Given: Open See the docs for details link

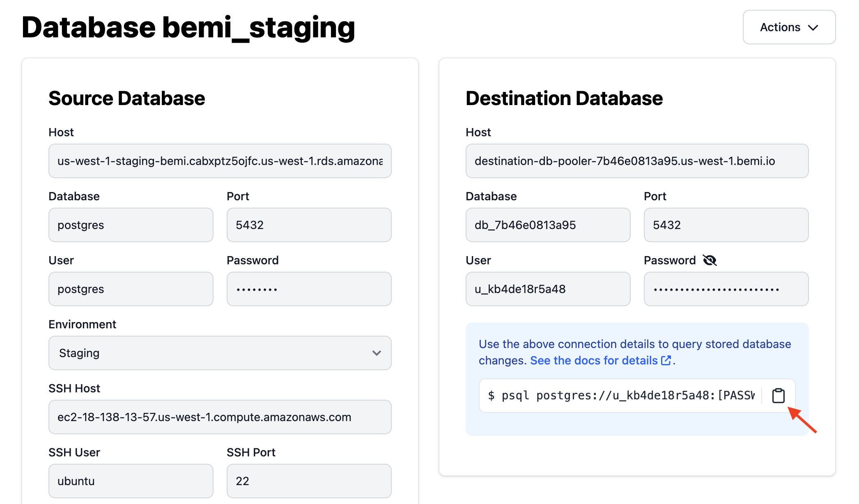Looking at the screenshot, I should (x=594, y=360).
